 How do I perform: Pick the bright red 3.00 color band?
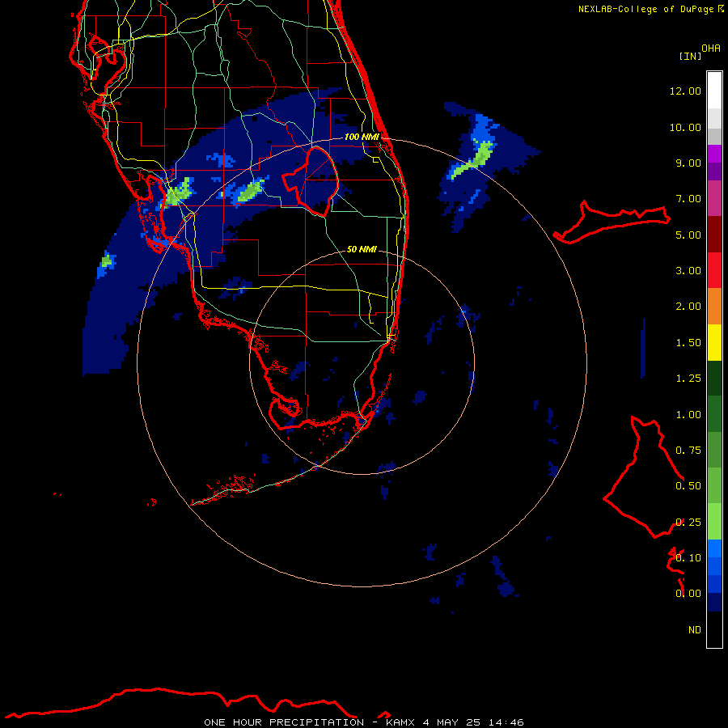pos(714,270)
